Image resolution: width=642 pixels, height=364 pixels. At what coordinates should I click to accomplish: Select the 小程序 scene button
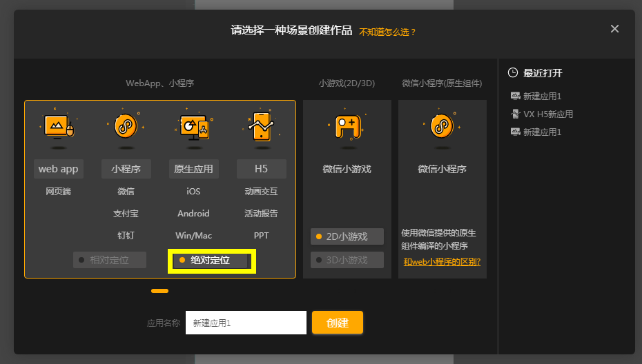click(x=126, y=169)
